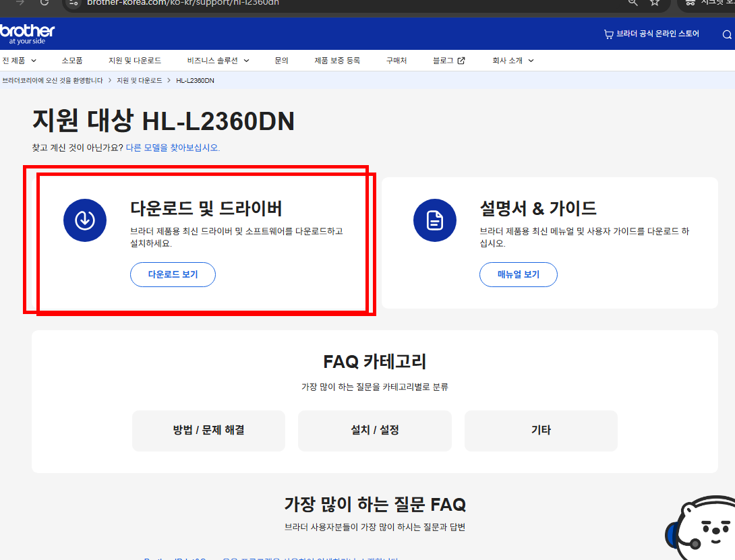Go to the 문의 menu item
The width and height of the screenshot is (735, 560).
[281, 61]
